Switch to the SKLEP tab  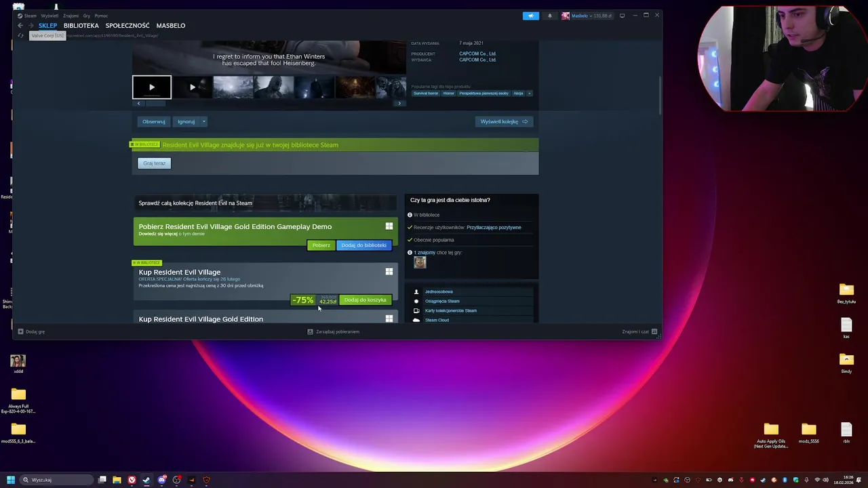click(x=47, y=26)
